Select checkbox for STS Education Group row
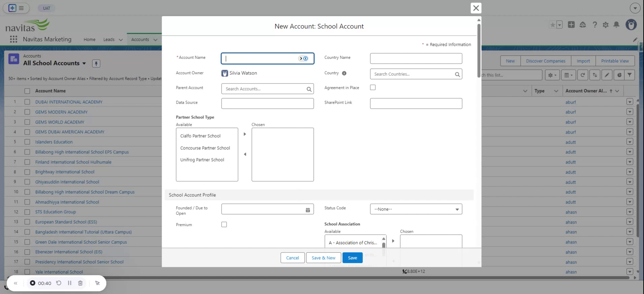 coord(27,212)
